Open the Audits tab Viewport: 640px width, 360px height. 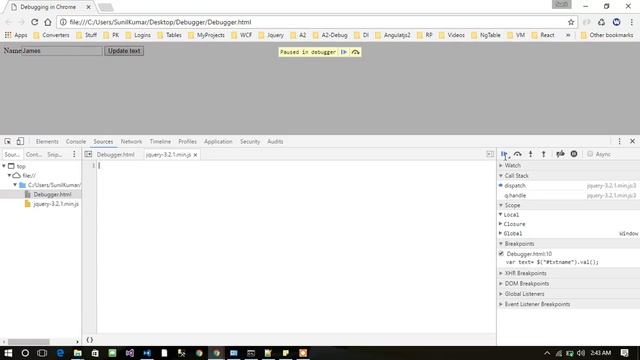pos(275,142)
